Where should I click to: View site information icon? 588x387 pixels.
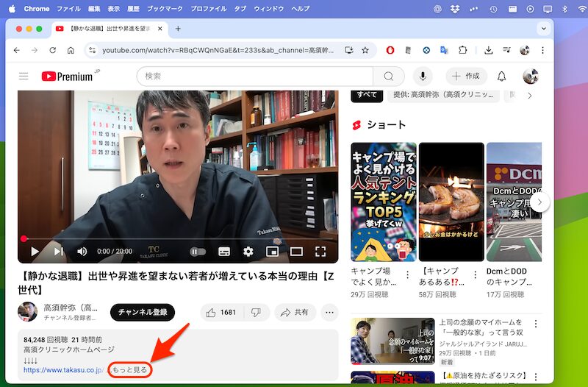tap(93, 50)
